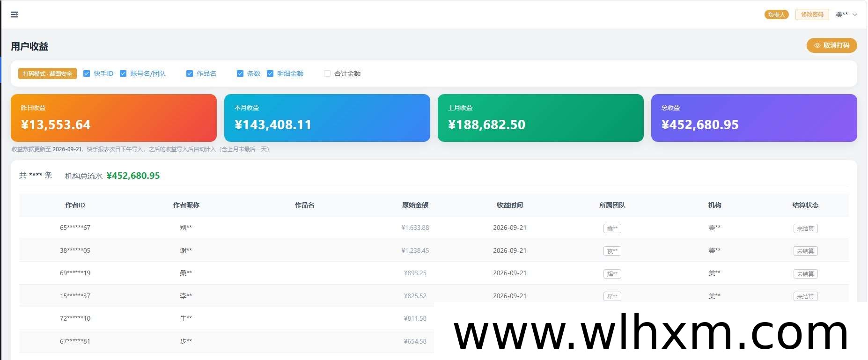
Task: Click author ID 67******81 cell
Action: [75, 341]
